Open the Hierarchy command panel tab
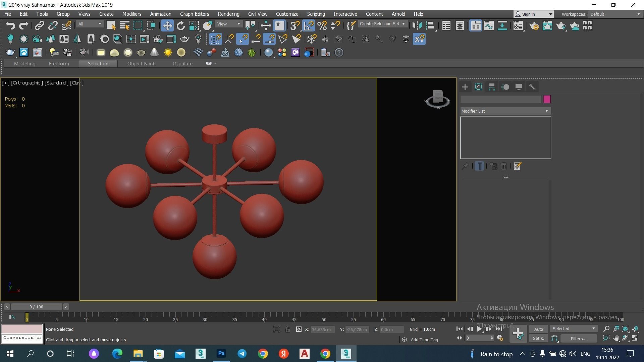 [492, 87]
